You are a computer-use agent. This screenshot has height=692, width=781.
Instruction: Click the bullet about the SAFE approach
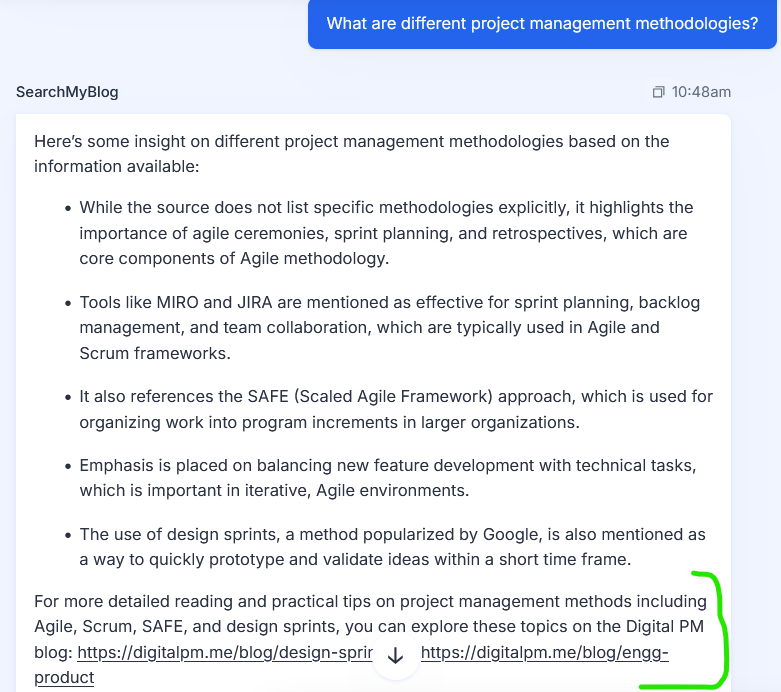(x=395, y=409)
